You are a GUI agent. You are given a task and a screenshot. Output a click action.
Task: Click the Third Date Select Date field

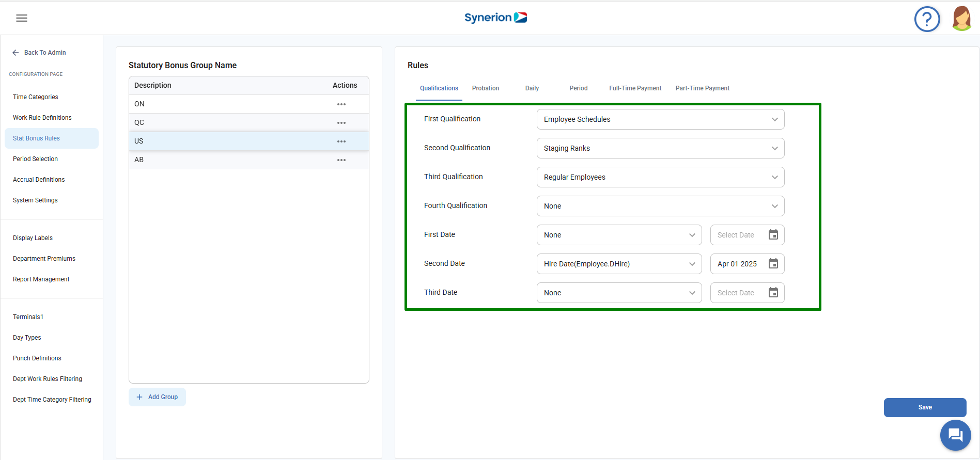tap(748, 293)
